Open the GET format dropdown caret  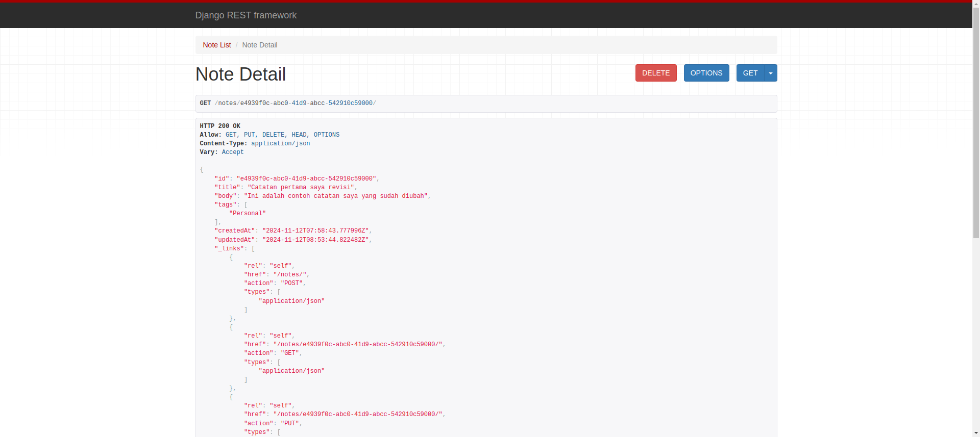click(771, 73)
